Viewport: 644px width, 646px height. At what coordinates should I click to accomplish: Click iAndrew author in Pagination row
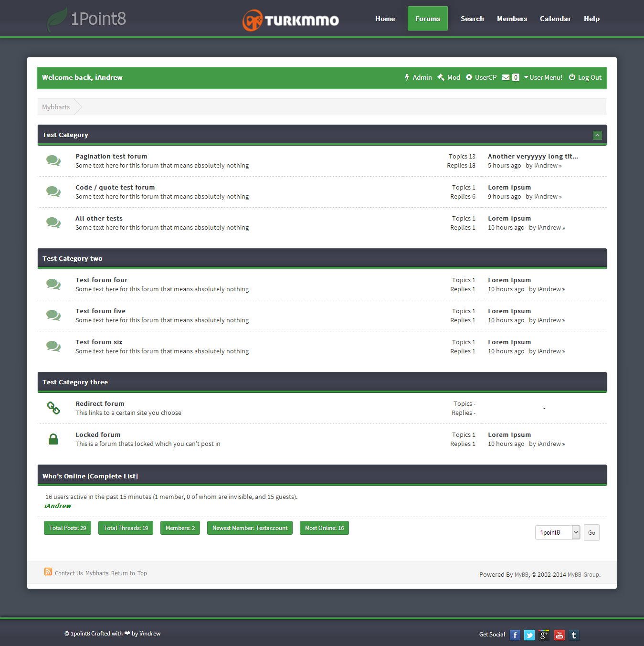546,166
